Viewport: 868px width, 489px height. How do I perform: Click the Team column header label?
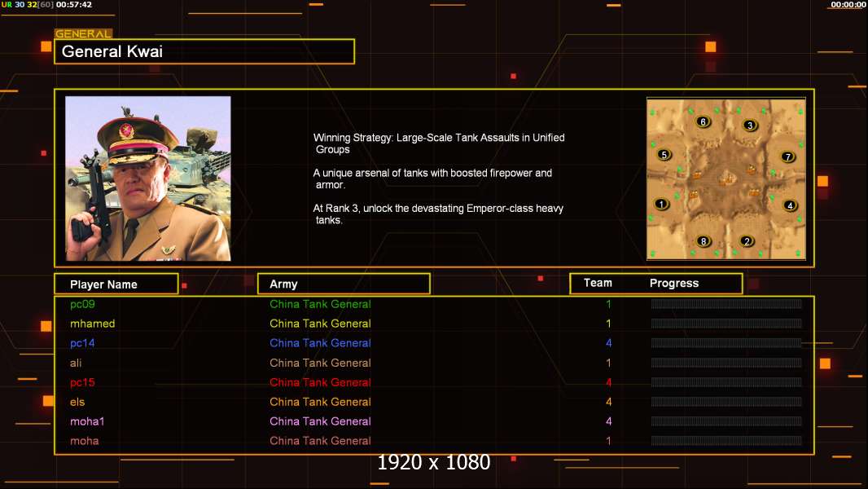598,283
